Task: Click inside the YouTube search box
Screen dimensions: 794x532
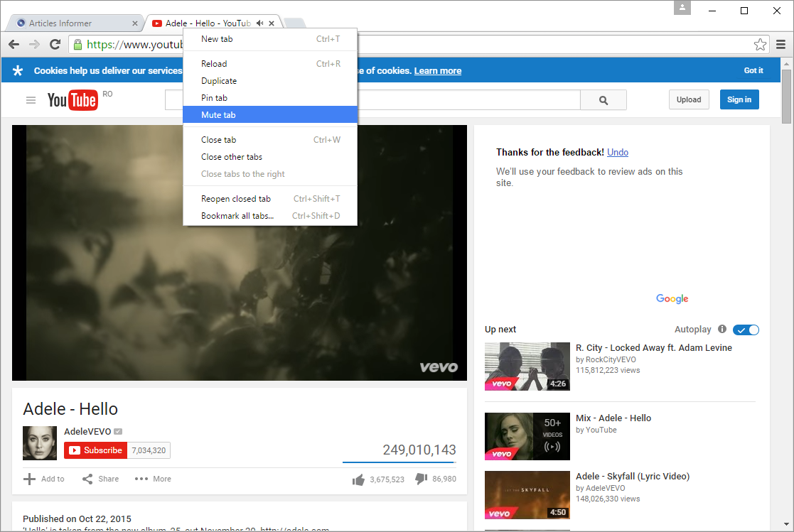Action: click(x=372, y=100)
